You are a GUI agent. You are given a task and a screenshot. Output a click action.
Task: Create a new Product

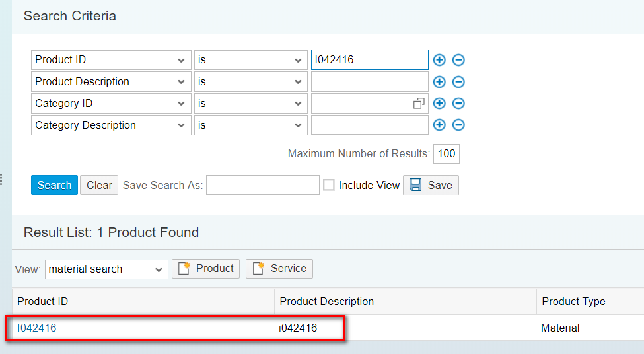[205, 269]
